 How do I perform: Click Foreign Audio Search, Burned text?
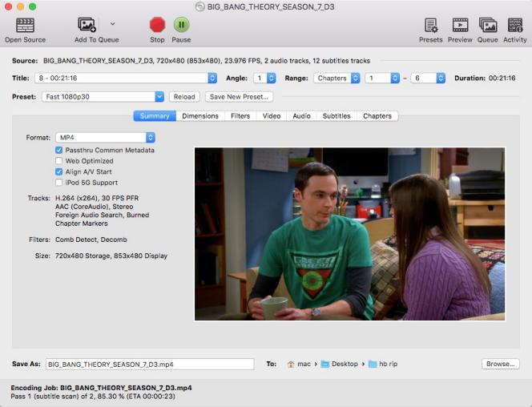(102, 215)
